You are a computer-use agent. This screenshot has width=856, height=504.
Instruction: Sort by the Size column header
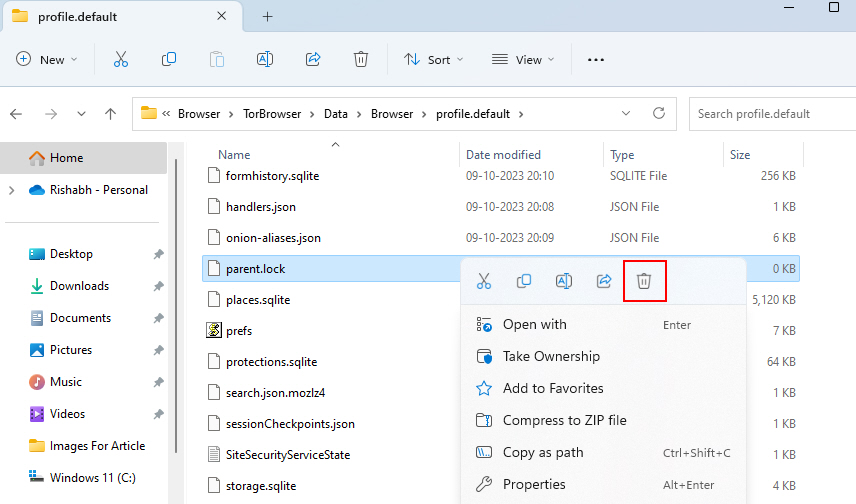tap(740, 155)
